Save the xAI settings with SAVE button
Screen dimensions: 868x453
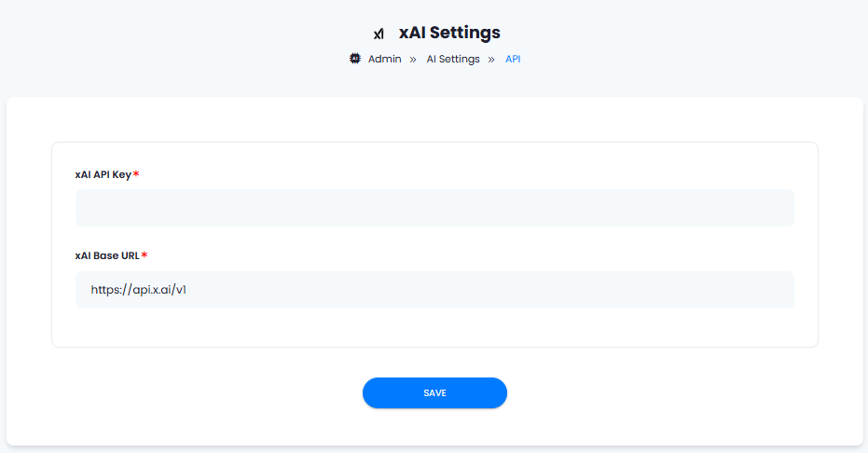click(434, 392)
